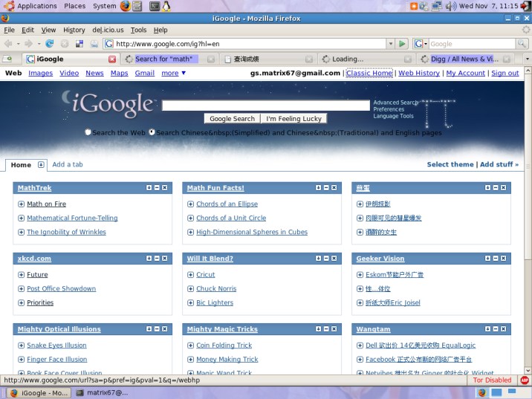Switch to the Search for "math" tab
Screen dimensions: 532x399
[169, 59]
